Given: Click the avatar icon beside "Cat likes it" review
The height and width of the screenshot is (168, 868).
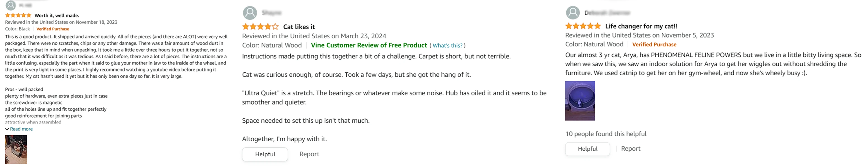Looking at the screenshot, I should point(250,13).
